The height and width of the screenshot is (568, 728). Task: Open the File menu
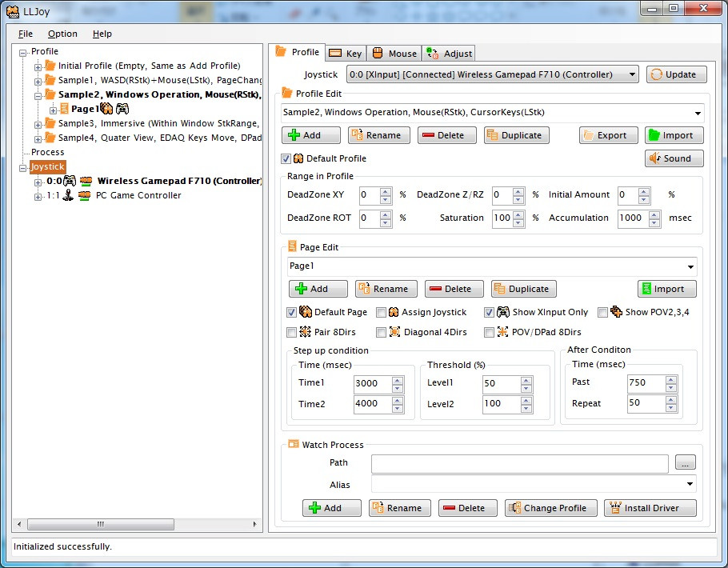coord(25,34)
